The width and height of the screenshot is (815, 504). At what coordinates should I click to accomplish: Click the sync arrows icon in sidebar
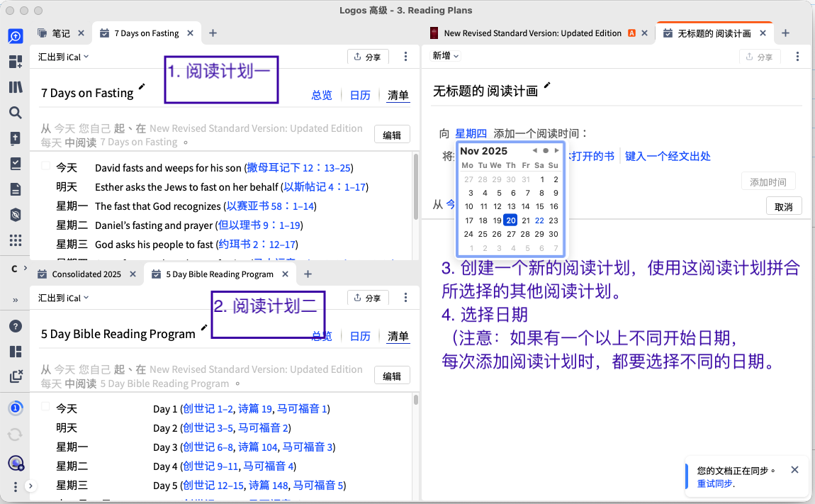pos(16,434)
